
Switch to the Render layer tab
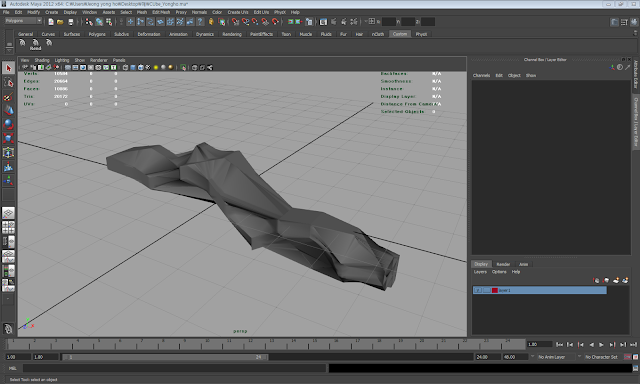pyautogui.click(x=503, y=264)
